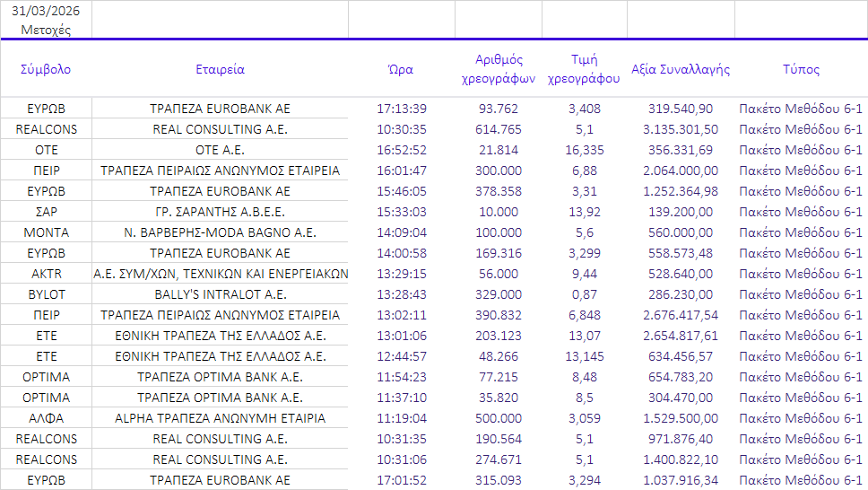Select the Μετοχές label cell
This screenshot has width=868, height=490.
[46, 30]
